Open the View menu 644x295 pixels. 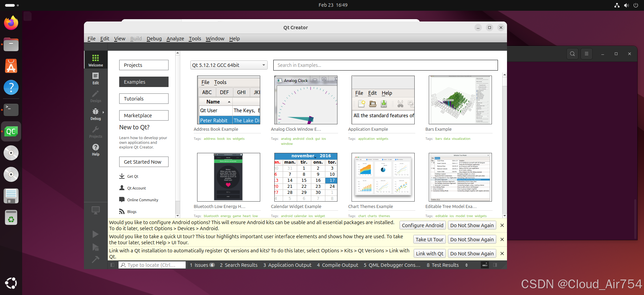(x=120, y=39)
